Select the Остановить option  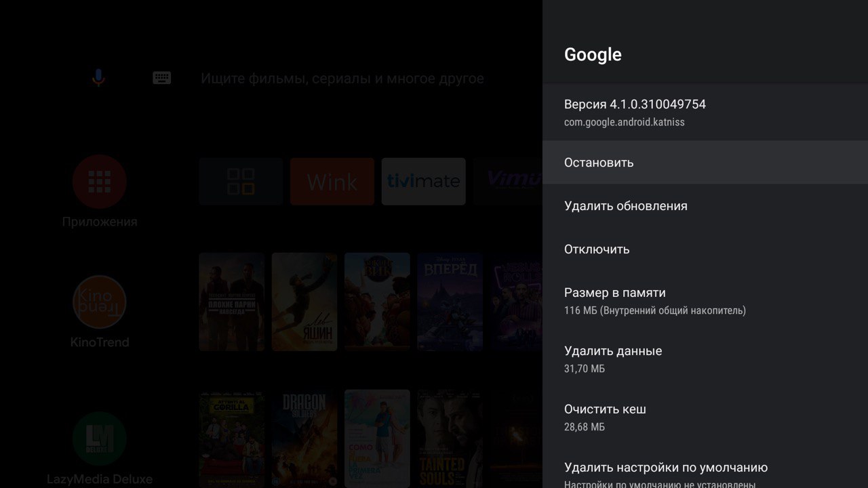click(x=705, y=163)
